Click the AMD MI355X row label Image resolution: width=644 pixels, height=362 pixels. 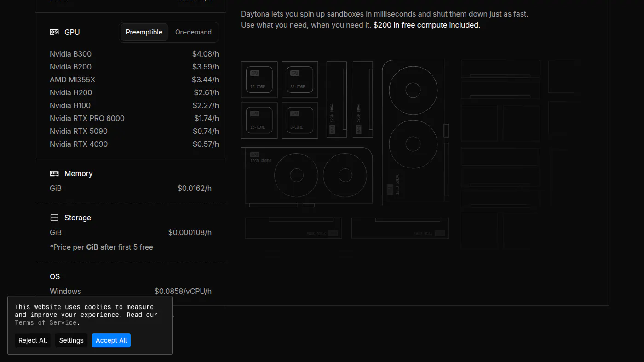pyautogui.click(x=73, y=80)
